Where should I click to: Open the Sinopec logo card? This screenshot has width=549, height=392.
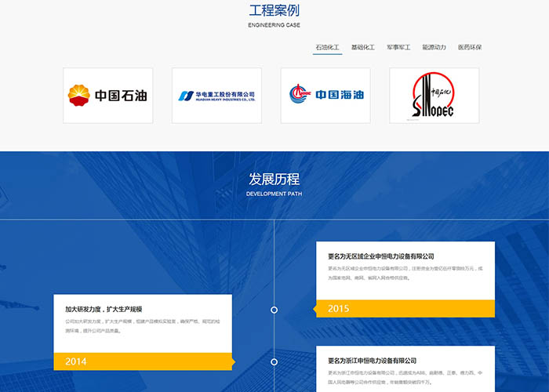[x=434, y=96]
